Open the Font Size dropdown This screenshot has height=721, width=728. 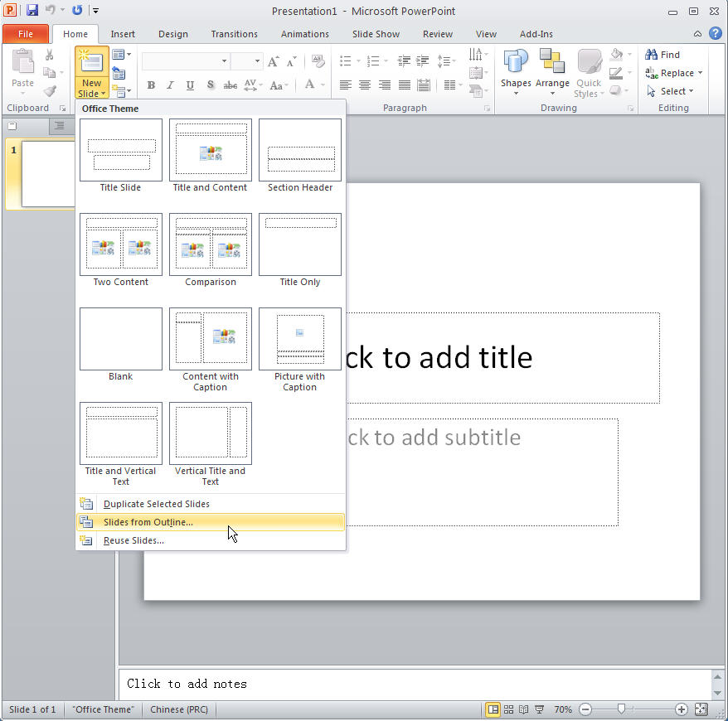pos(257,60)
